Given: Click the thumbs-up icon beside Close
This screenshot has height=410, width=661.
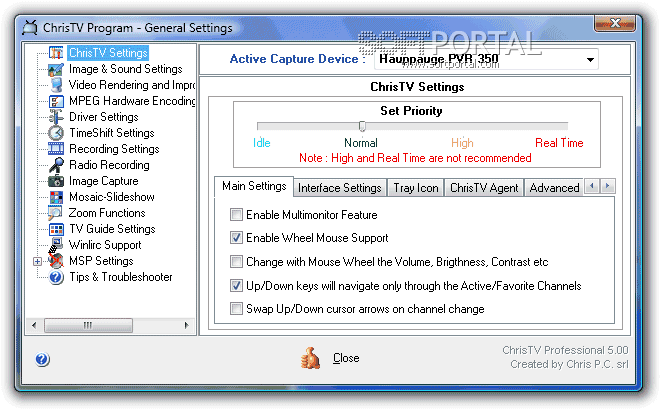Looking at the screenshot, I should tap(310, 358).
